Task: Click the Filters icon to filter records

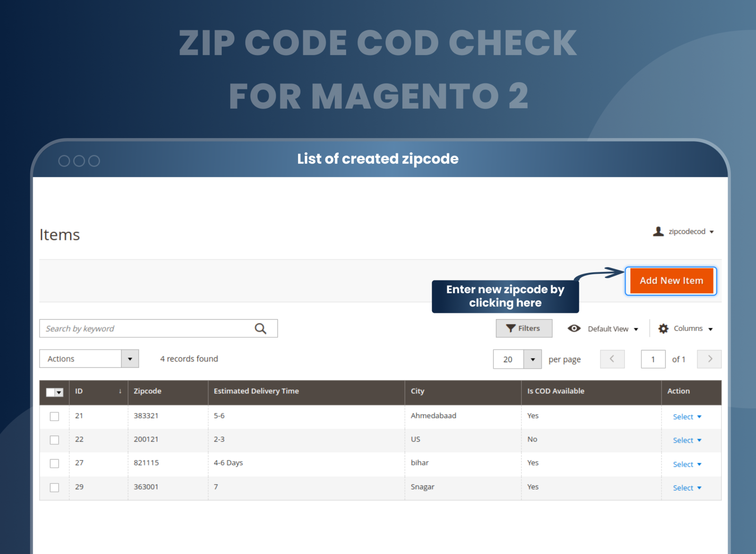Action: [x=524, y=328]
